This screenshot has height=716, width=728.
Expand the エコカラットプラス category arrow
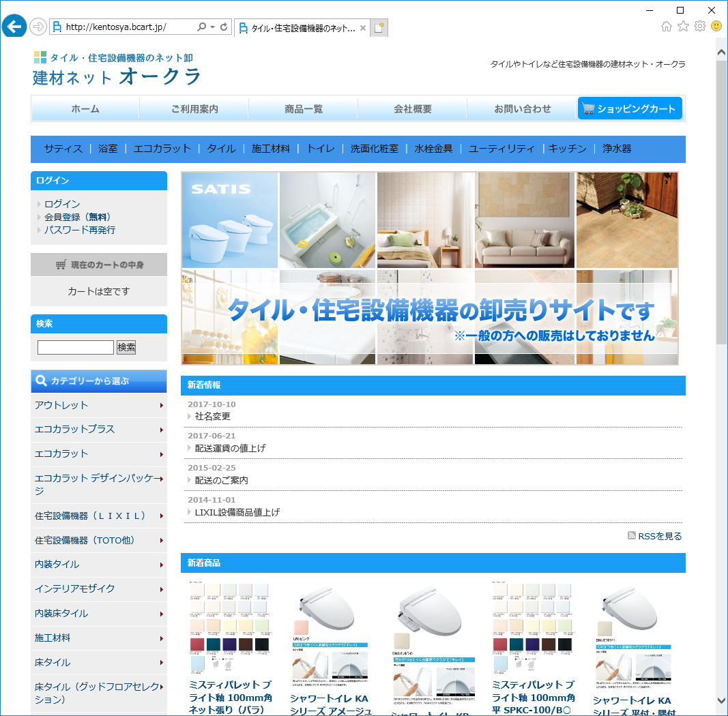(162, 430)
